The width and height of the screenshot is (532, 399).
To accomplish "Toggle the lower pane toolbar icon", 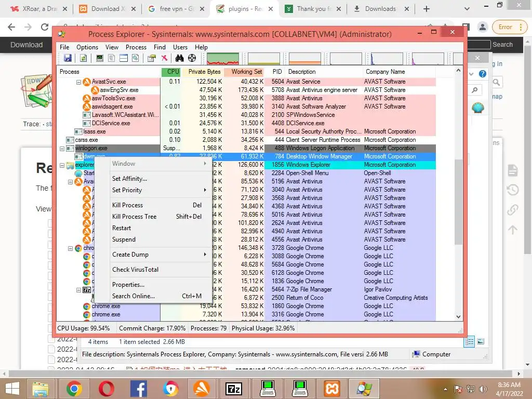I will (124, 58).
